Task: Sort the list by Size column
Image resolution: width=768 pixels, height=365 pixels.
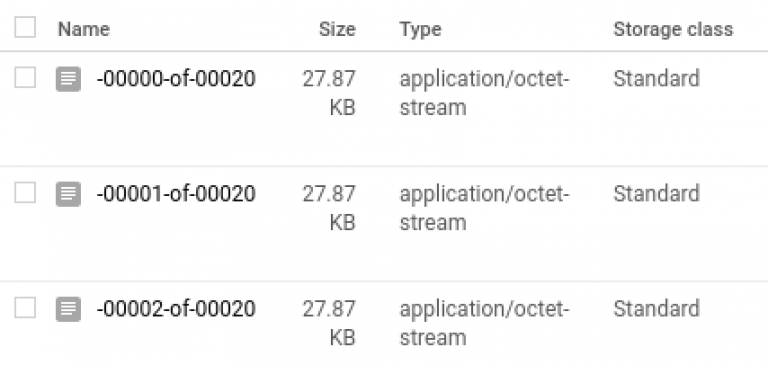Action: pyautogui.click(x=337, y=29)
